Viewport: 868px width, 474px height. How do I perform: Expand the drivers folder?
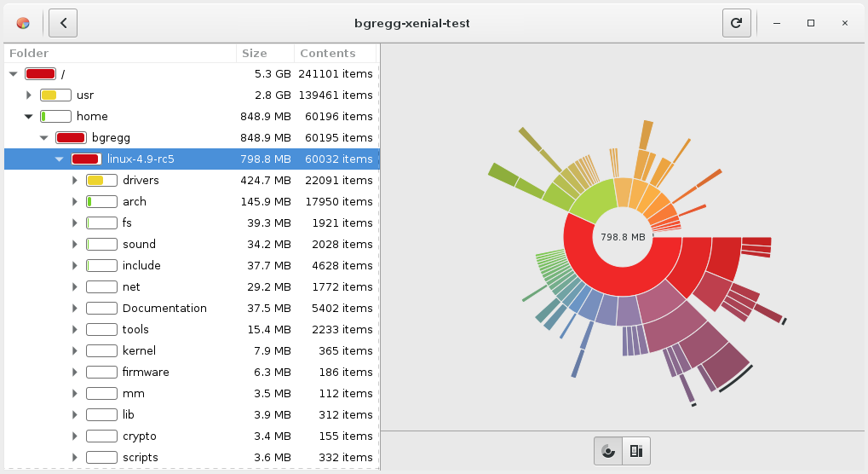click(x=75, y=180)
